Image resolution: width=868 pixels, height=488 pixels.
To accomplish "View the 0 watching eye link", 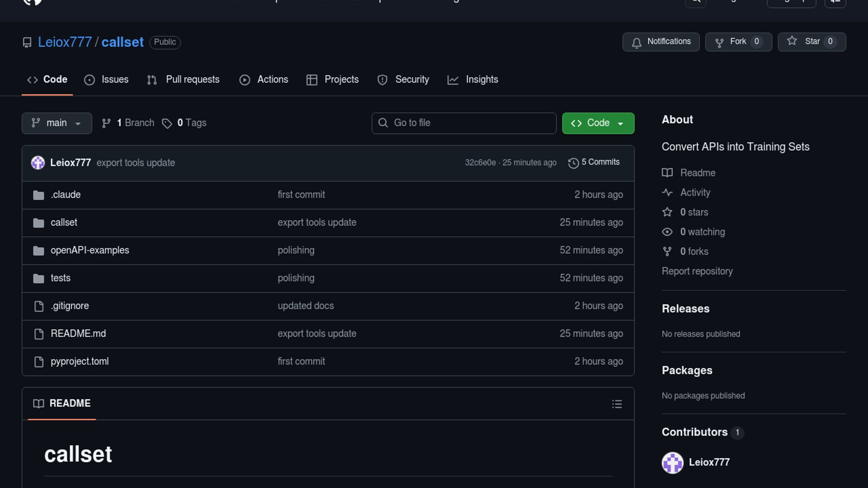I will coord(702,232).
